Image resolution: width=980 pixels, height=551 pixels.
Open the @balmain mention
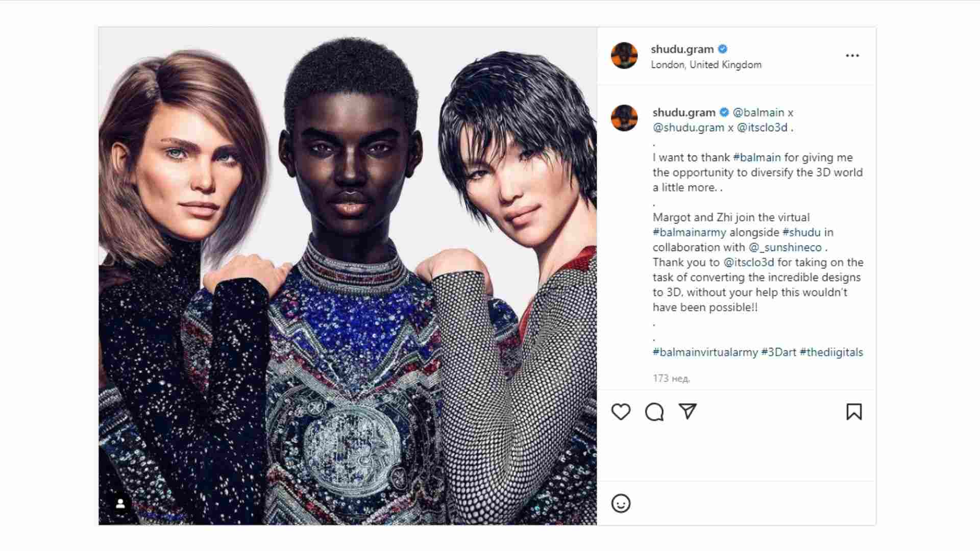[758, 112]
